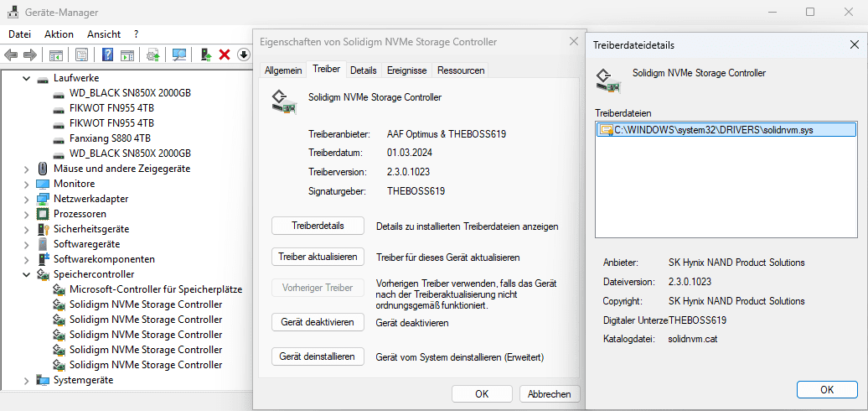Open the Aktion menu
This screenshot has width=868, height=411.
point(59,34)
